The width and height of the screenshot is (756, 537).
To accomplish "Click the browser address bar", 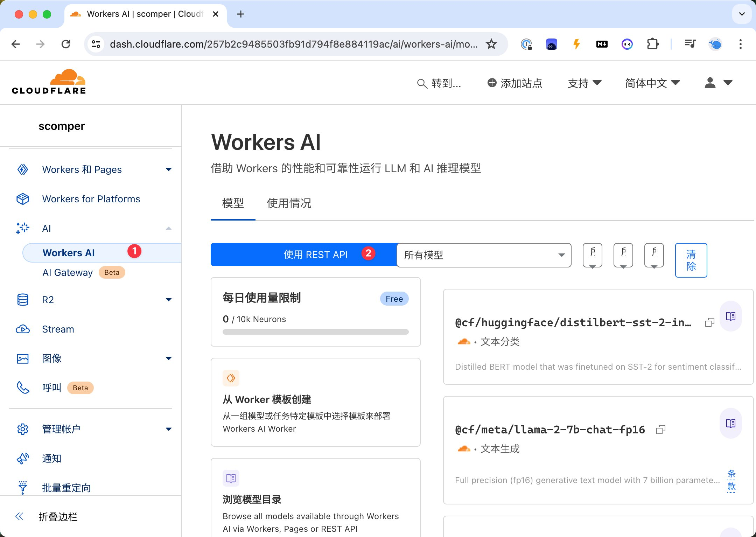I will click(293, 44).
